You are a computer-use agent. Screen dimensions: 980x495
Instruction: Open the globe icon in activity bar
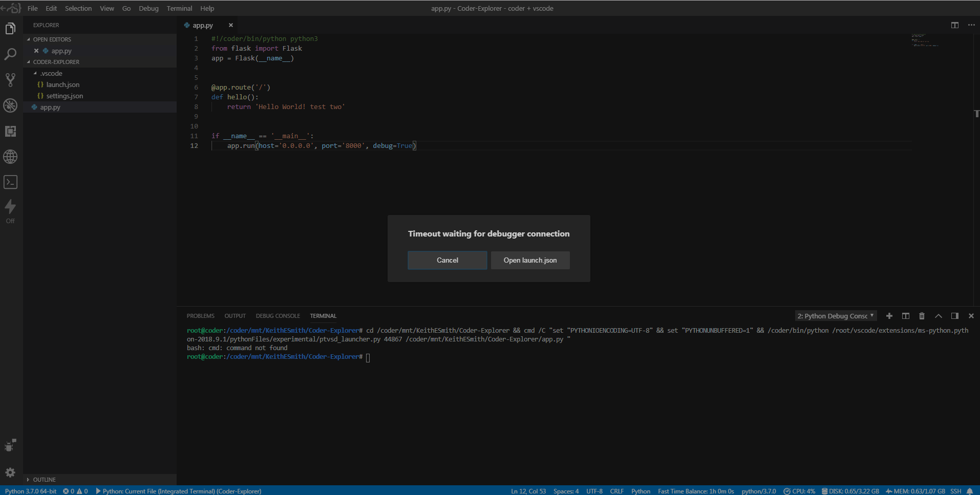point(10,157)
